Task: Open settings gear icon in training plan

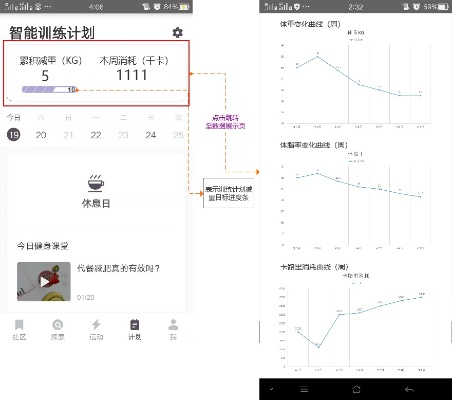Action: pyautogui.click(x=177, y=32)
